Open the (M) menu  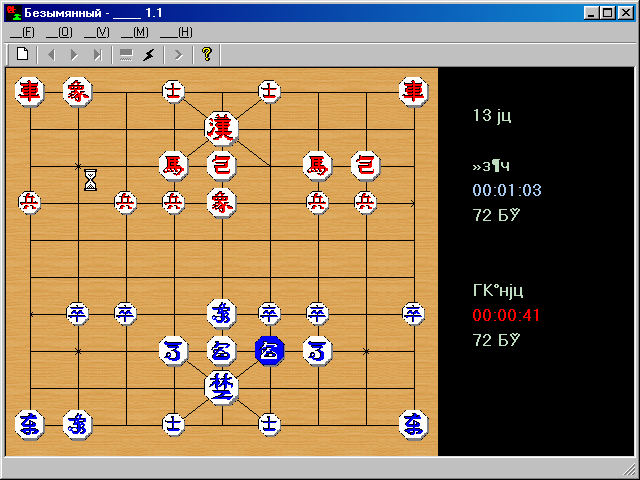click(x=135, y=33)
